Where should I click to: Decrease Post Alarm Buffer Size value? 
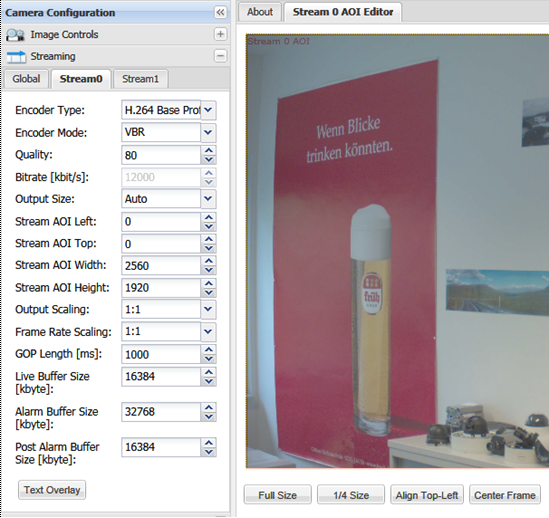(209, 452)
